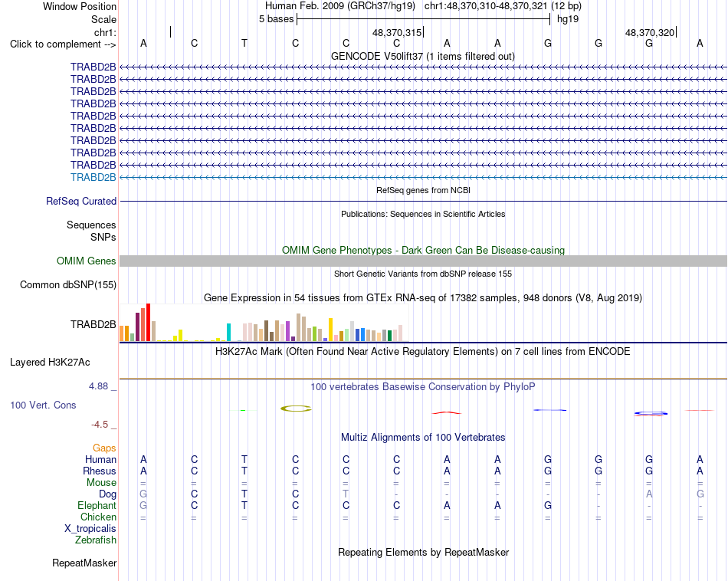
Task: Click the 4.88 PhyloP upper scale value
Action: (98, 386)
